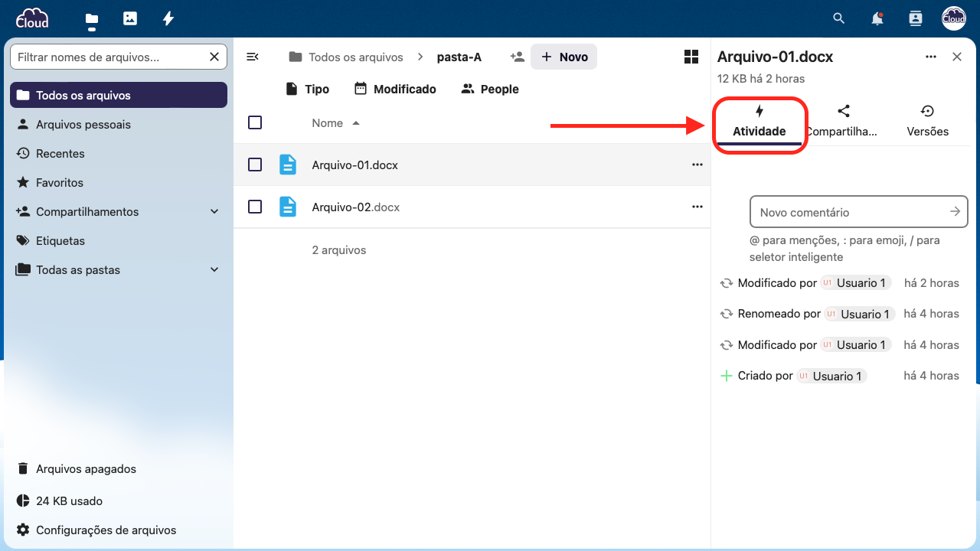The width and height of the screenshot is (980, 551).
Task: Click the folder icon before Todos os arquivos breadcrumb
Action: click(x=295, y=57)
